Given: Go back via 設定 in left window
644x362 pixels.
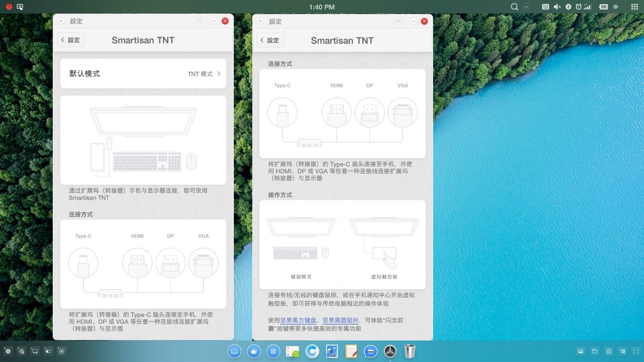Looking at the screenshot, I should click(71, 40).
